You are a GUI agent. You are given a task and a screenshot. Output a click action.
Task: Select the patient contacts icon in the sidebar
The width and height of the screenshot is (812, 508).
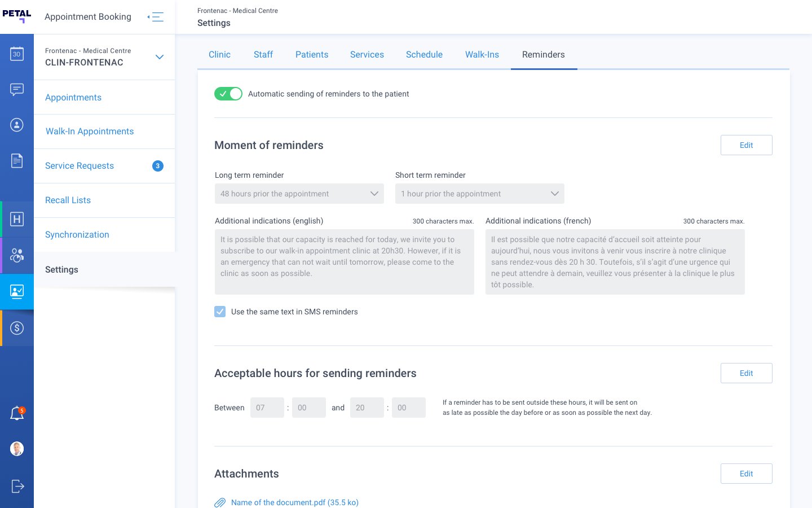17,125
